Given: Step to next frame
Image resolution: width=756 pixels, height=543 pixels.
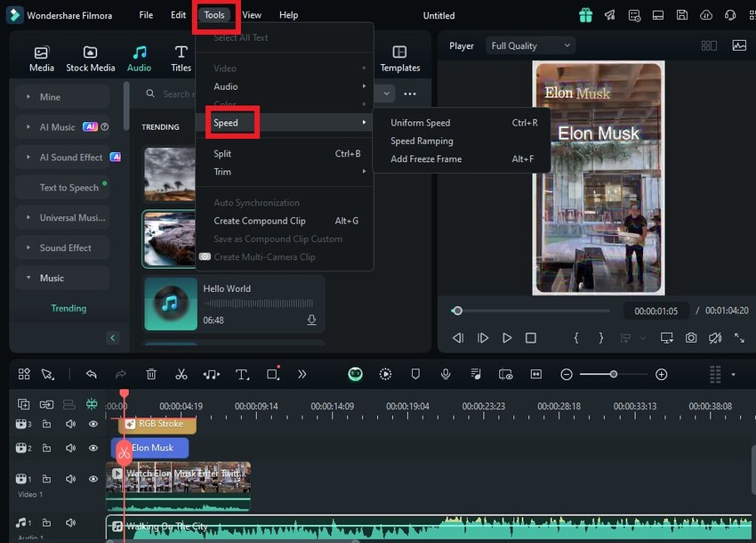Looking at the screenshot, I should [483, 338].
